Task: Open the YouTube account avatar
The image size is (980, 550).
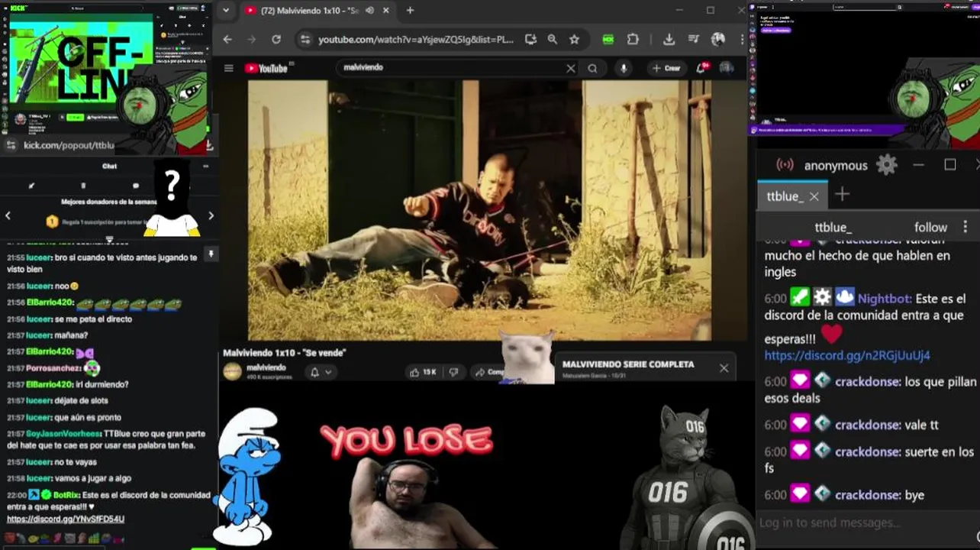Action: [727, 68]
